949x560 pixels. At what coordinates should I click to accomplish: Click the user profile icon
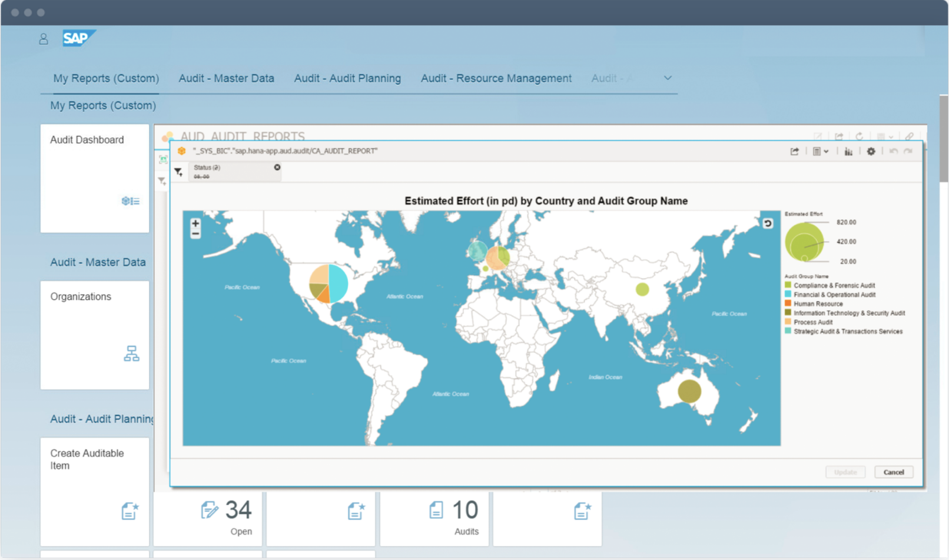(44, 39)
